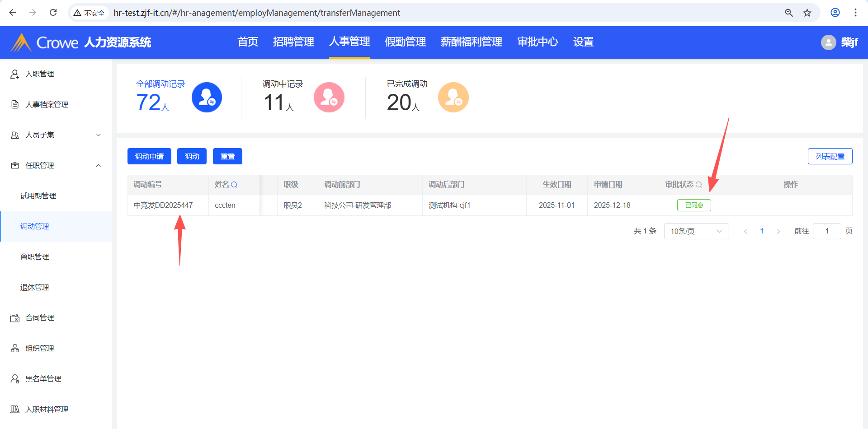Open 合同管理 in the sidebar

[40, 318]
